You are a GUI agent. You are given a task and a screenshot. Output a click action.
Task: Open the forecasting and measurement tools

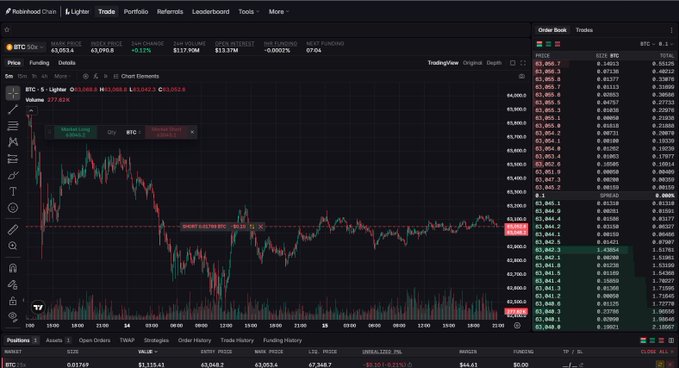13,159
